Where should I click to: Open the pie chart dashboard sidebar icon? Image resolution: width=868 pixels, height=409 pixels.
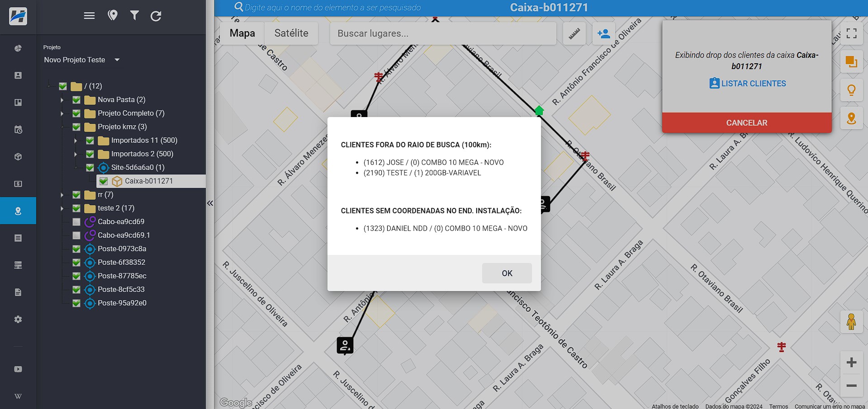(18, 48)
